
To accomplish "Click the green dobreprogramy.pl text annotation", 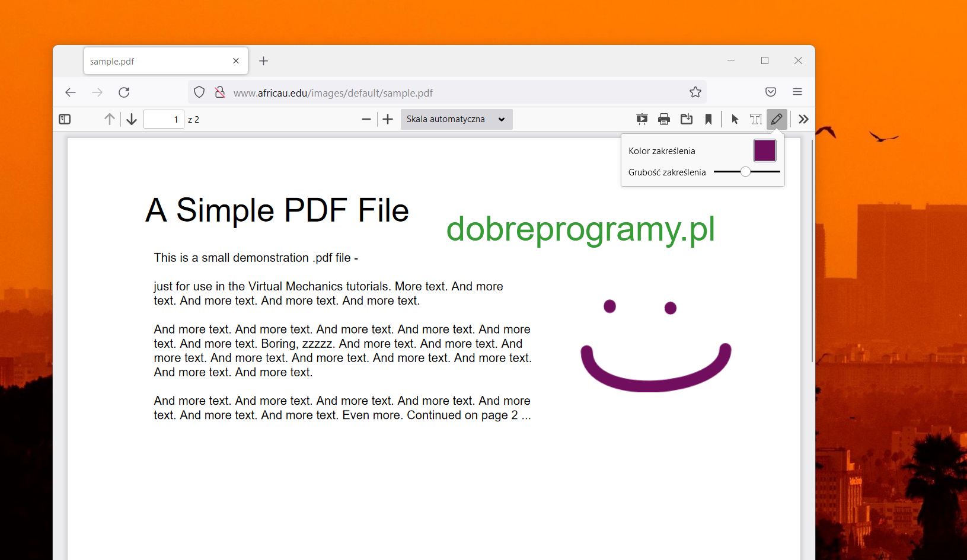I will (581, 229).
